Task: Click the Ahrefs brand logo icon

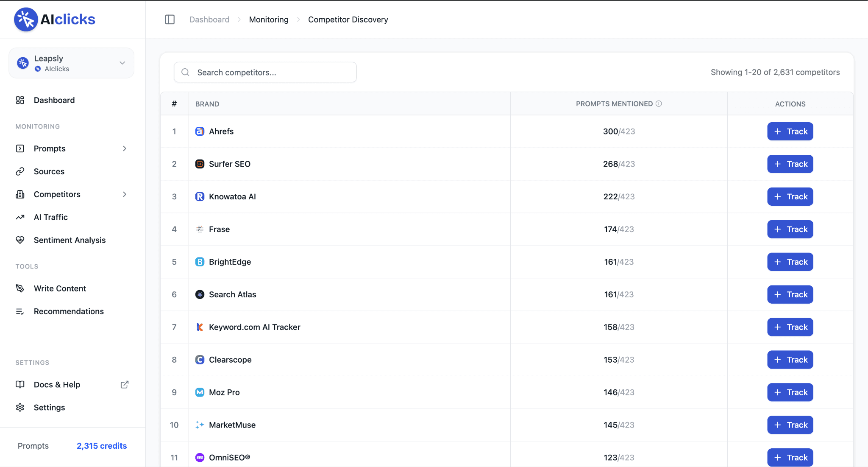Action: pos(200,131)
